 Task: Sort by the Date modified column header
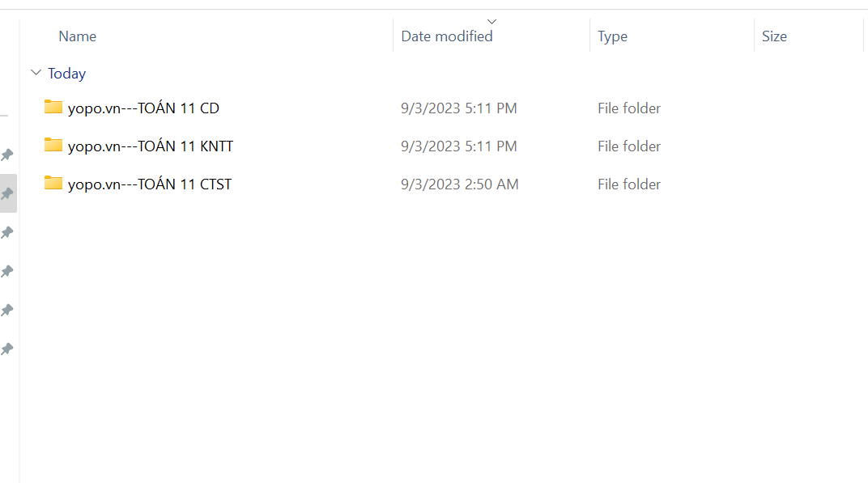click(x=447, y=36)
